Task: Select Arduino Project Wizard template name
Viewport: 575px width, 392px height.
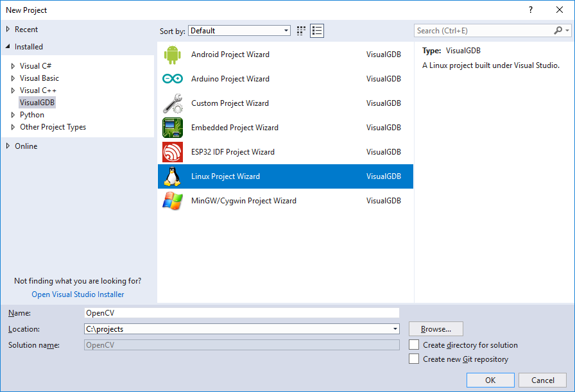Action: (230, 79)
